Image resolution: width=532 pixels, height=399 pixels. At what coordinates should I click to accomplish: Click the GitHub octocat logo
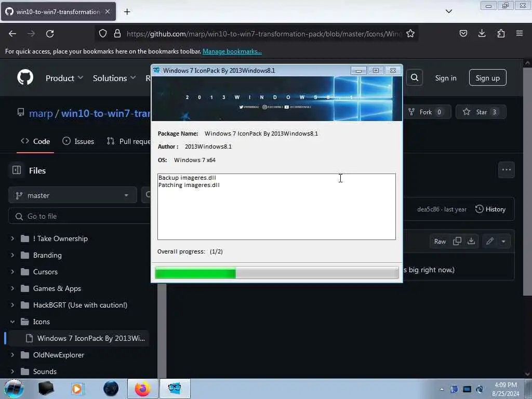25,77
